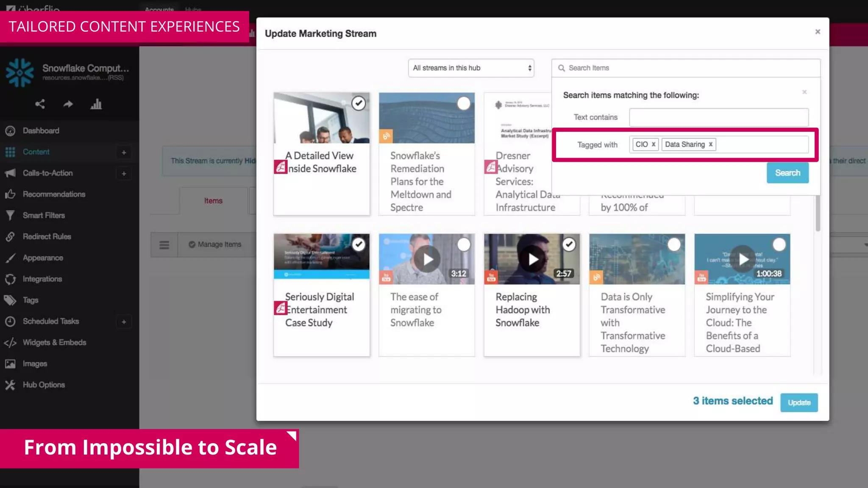Image resolution: width=868 pixels, height=488 pixels.
Task: Click the dialog's vertical scrollbar
Action: pyautogui.click(x=818, y=213)
